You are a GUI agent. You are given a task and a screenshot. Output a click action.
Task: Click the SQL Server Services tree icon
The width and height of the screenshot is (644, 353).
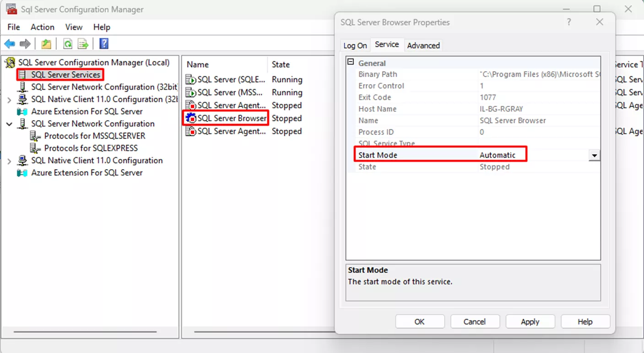23,75
